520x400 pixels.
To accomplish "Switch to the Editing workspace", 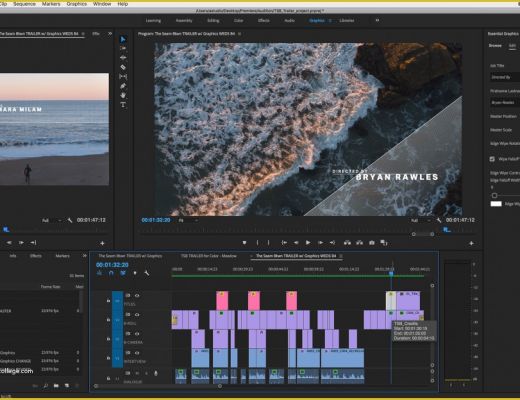I will [213, 20].
